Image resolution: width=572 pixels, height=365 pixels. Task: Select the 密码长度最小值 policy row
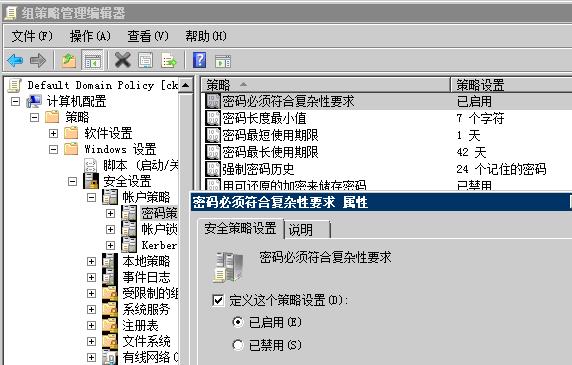click(387, 118)
